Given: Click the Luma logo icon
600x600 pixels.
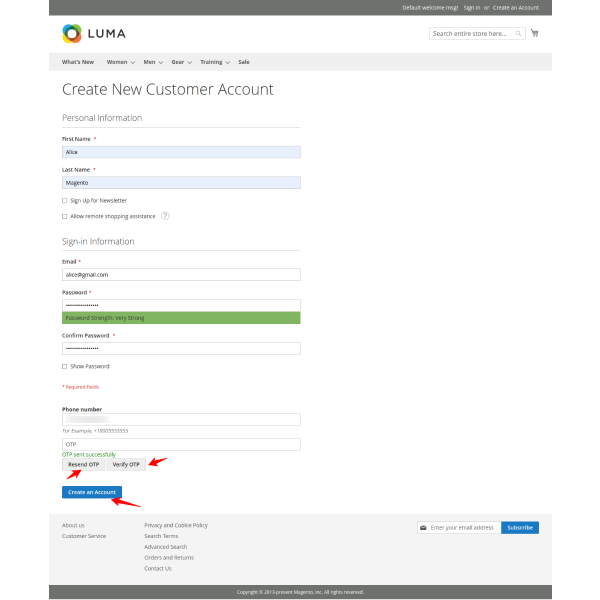Looking at the screenshot, I should click(72, 33).
